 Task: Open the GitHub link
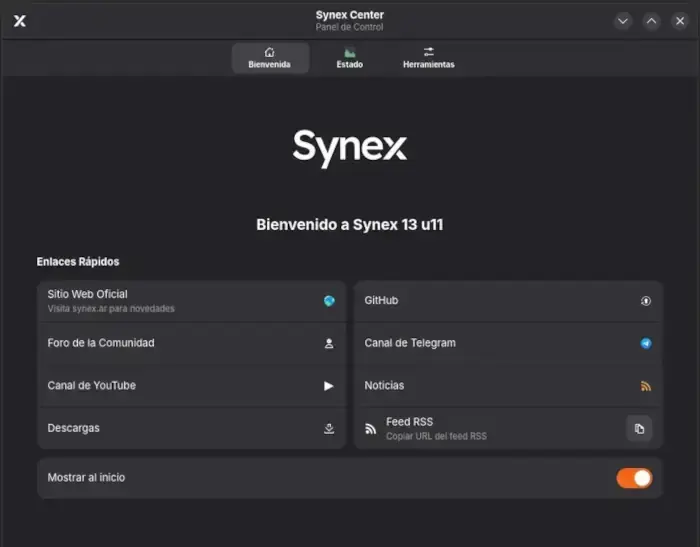pos(508,301)
